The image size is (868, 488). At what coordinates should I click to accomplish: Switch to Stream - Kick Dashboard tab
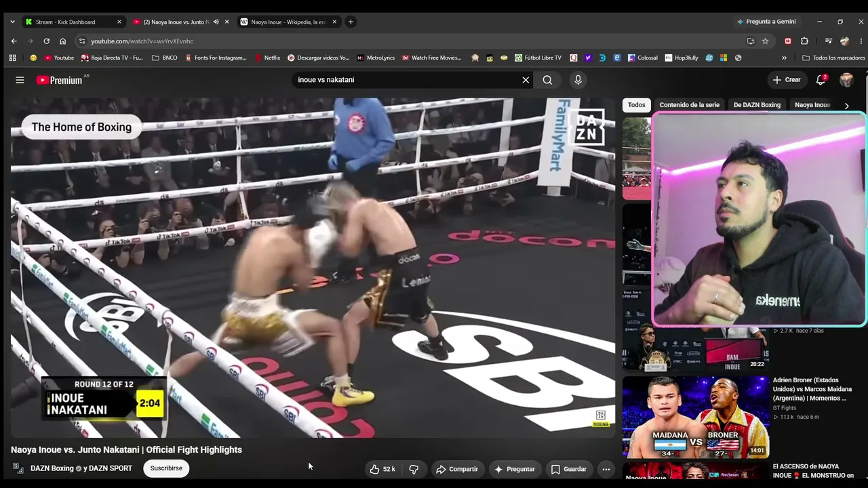point(73,22)
